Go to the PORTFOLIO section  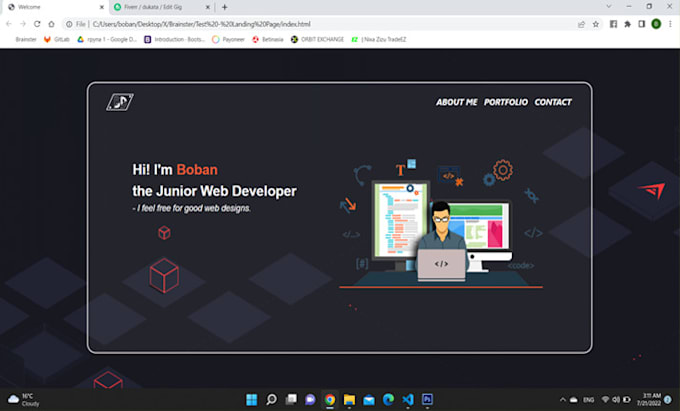[x=506, y=102]
